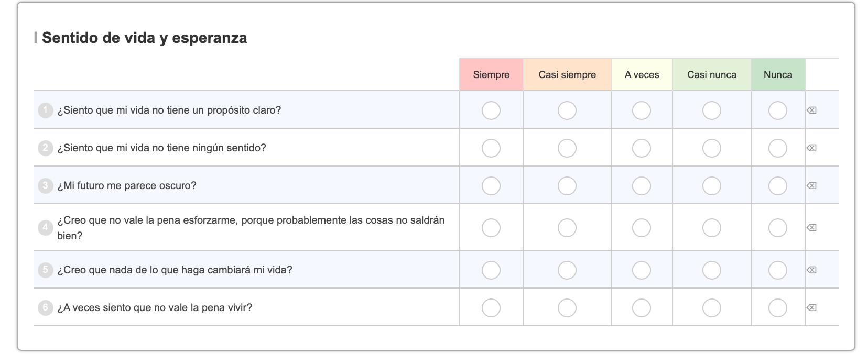Click the 'Sentido de vida y esperanza' heading
This screenshot has width=868, height=354.
[144, 38]
